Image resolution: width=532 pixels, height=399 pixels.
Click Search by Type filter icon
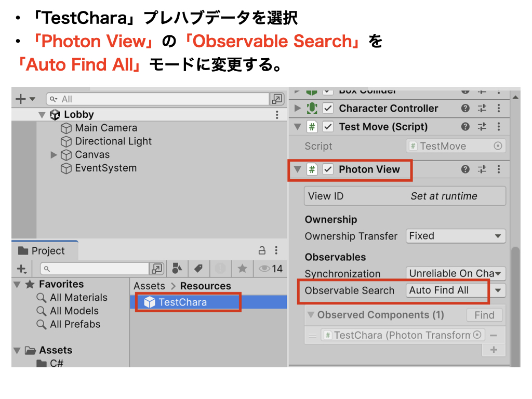tap(177, 269)
